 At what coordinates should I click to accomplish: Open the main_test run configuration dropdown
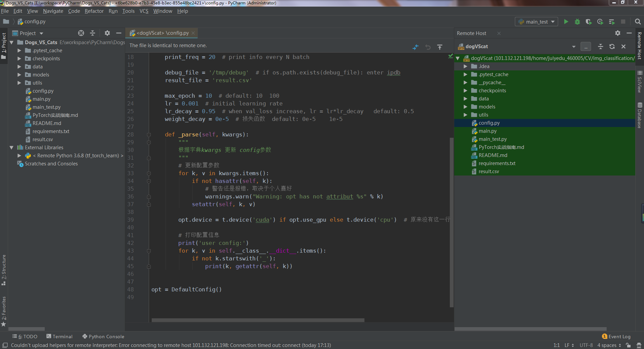click(x=536, y=22)
